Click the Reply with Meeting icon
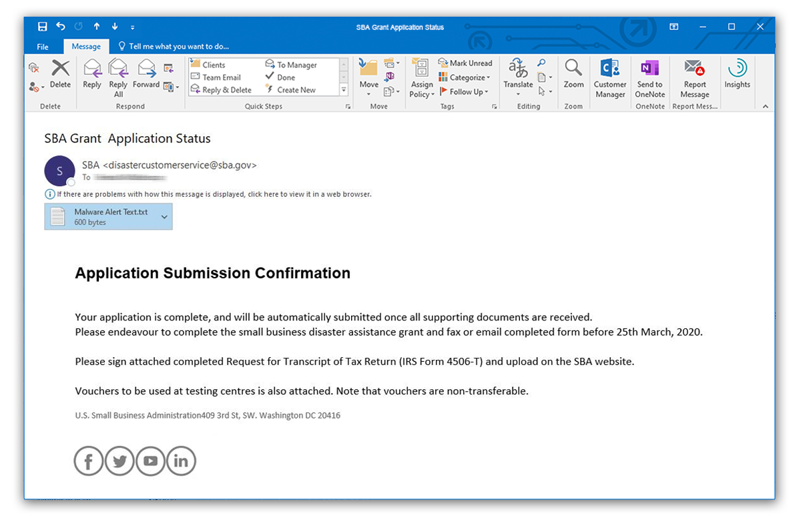Viewport: 801px width, 532px height. click(x=169, y=67)
